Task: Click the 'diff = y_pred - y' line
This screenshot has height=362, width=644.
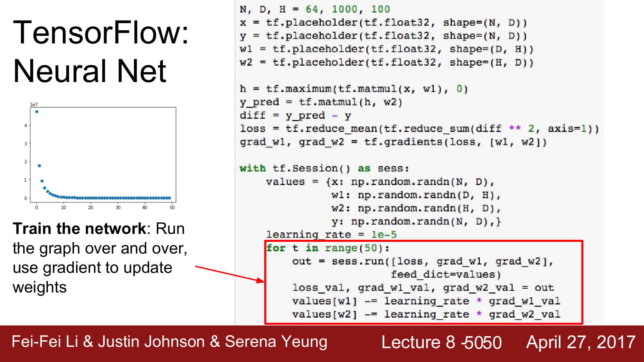Action: tap(295, 116)
